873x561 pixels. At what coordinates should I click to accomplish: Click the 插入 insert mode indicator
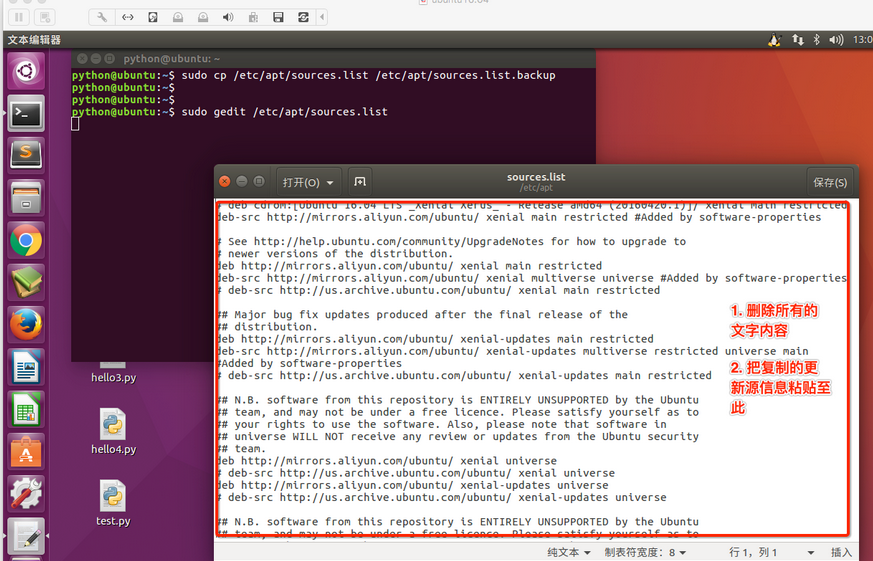(841, 552)
